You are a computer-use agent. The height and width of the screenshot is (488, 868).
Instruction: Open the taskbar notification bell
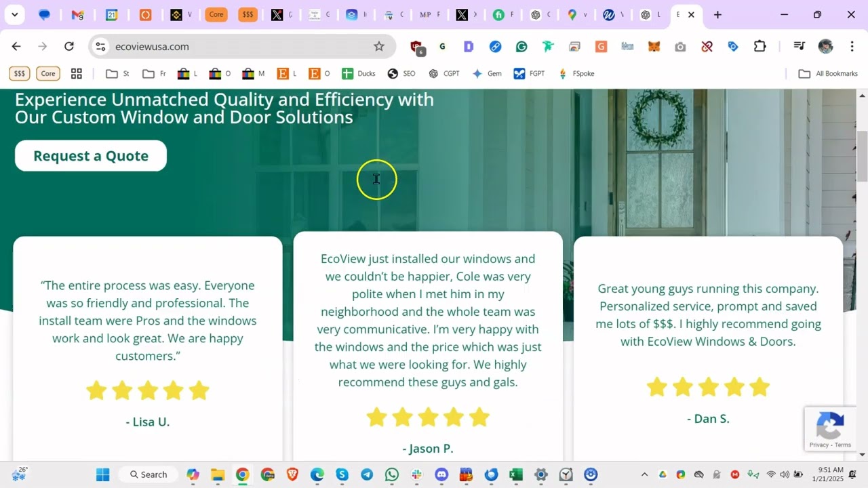point(852,474)
